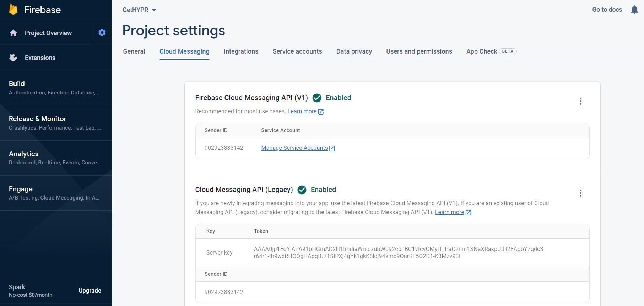
Task: Click Learn more in the Legacy description
Action: point(449,212)
